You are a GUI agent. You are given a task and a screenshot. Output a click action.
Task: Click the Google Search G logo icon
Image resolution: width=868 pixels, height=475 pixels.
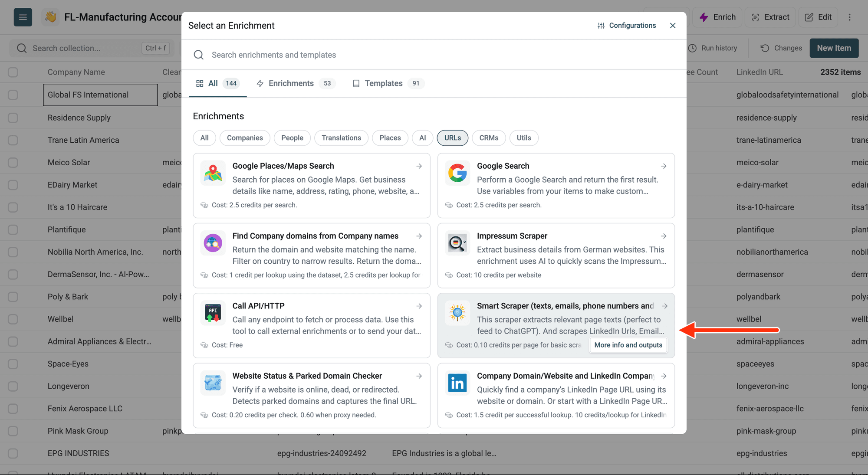tap(457, 173)
